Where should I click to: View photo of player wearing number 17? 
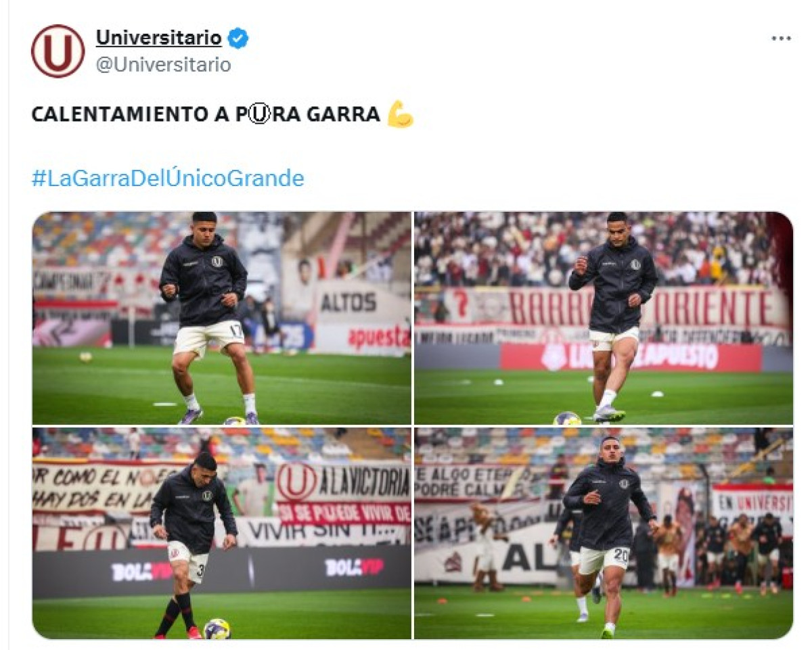click(221, 318)
